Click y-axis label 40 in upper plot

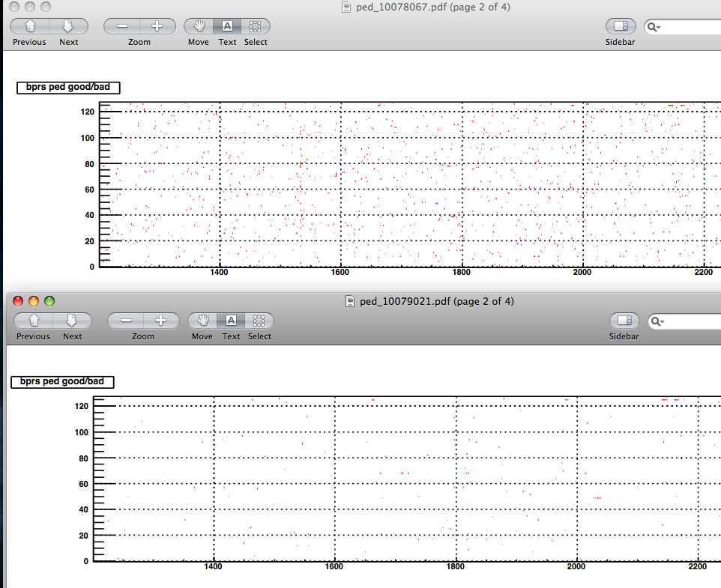[x=89, y=215]
